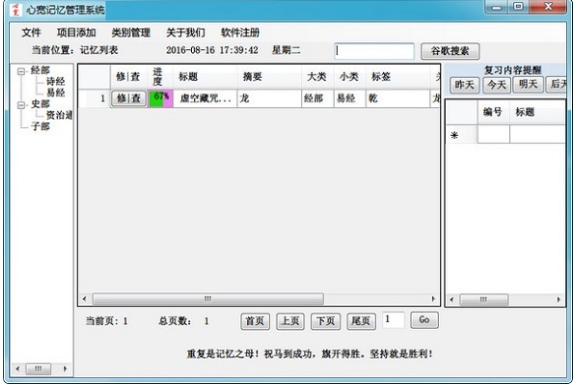Show yesterday's review with 昨天 button
This screenshot has height=385, width=577.
464,85
